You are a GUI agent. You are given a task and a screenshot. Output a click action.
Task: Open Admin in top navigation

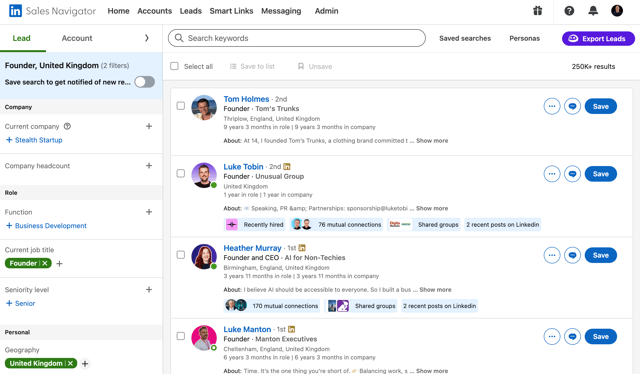pos(327,11)
